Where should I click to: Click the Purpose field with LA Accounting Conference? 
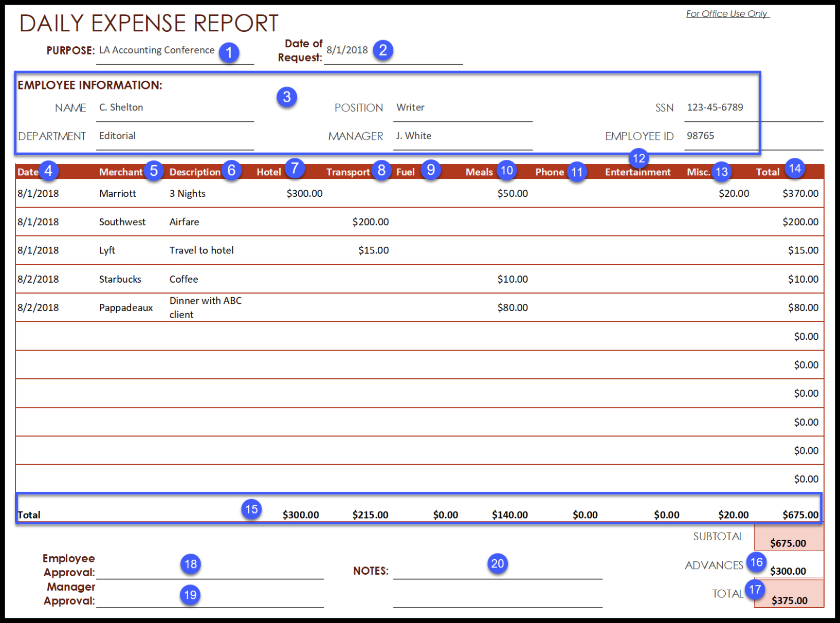(157, 50)
